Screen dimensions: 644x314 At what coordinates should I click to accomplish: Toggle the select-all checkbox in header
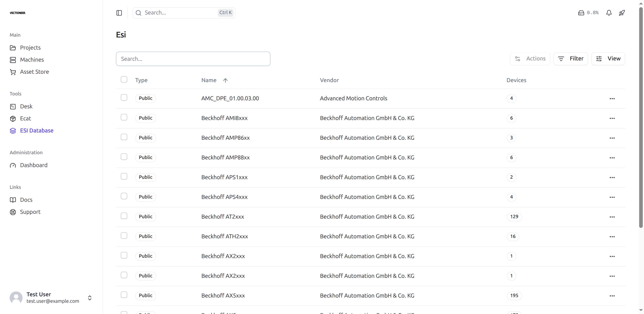(x=124, y=80)
